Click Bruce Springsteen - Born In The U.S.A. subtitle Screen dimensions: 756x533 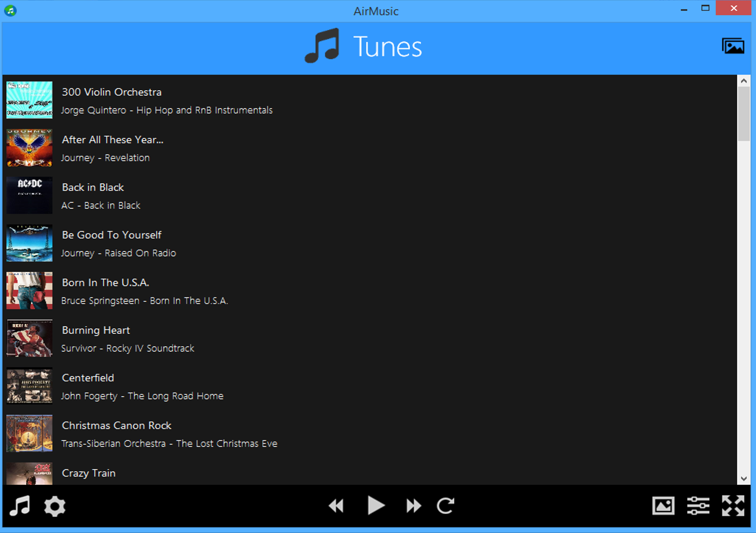tap(145, 301)
